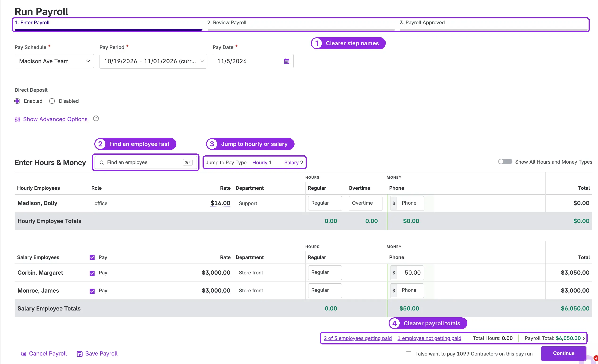The height and width of the screenshot is (364, 598).
Task: Toggle Show All Hours and Money Types
Action: tap(505, 162)
